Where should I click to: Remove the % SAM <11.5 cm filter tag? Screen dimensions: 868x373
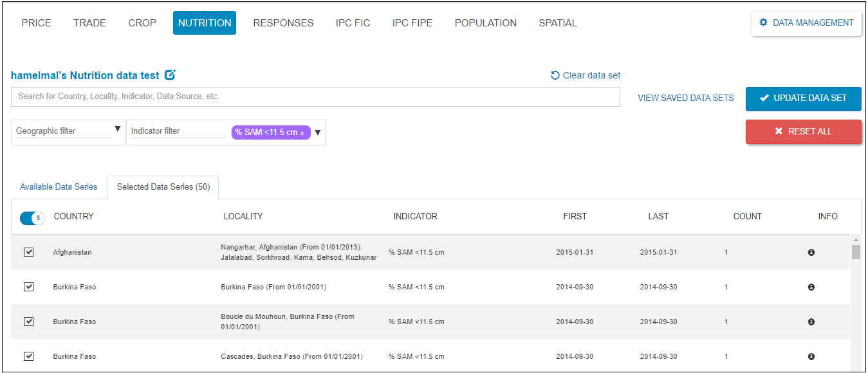coord(302,132)
